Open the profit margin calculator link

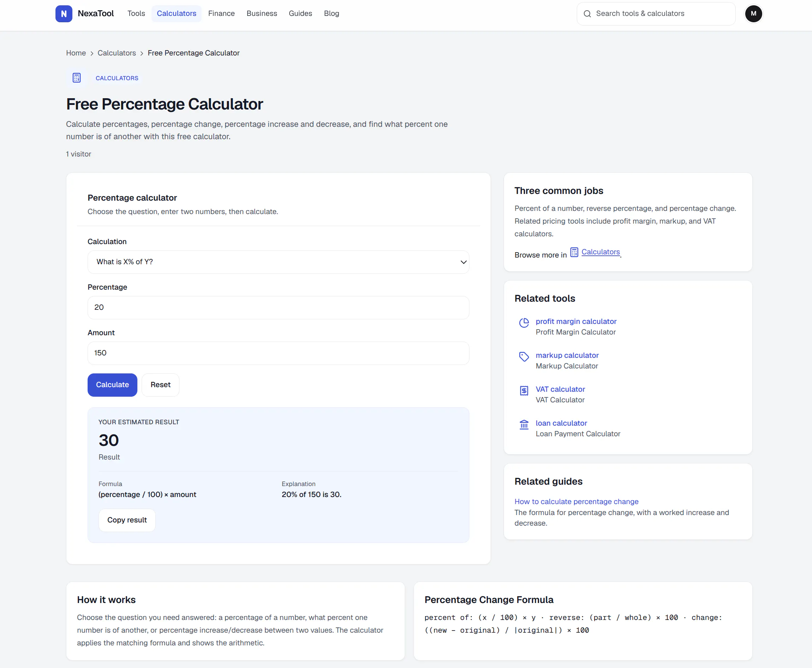pyautogui.click(x=576, y=321)
